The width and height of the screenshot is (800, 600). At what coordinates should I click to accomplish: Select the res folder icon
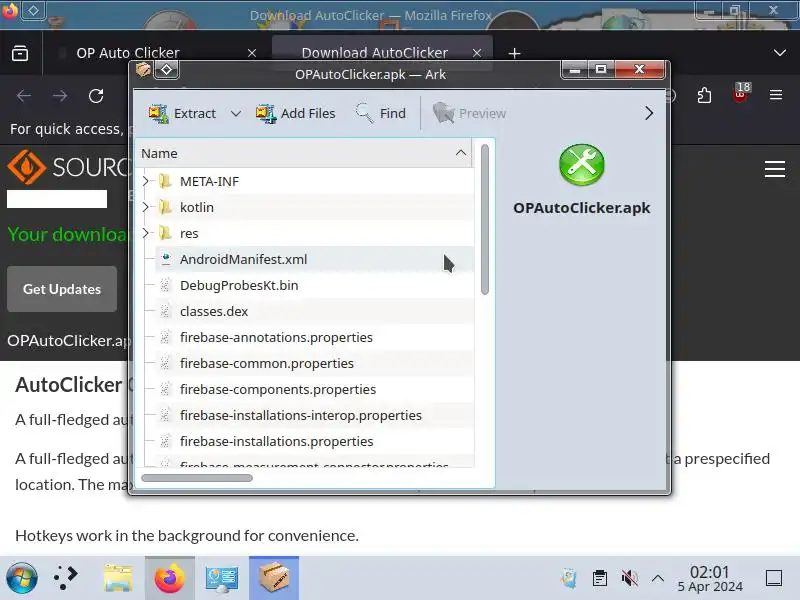tap(165, 233)
